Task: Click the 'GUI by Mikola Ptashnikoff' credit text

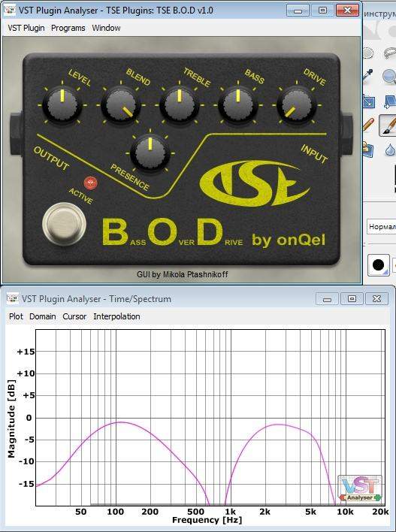Action: (183, 274)
